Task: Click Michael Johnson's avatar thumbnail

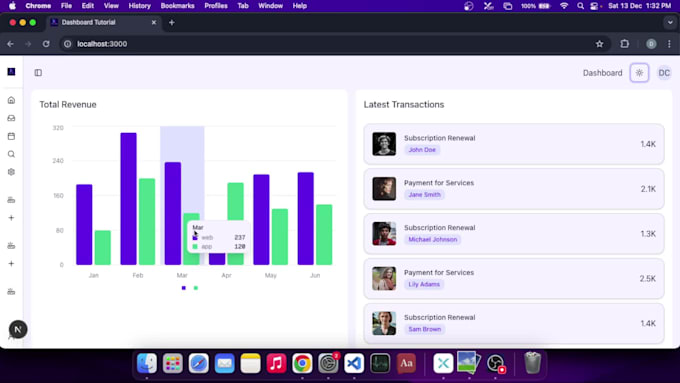Action: click(384, 233)
